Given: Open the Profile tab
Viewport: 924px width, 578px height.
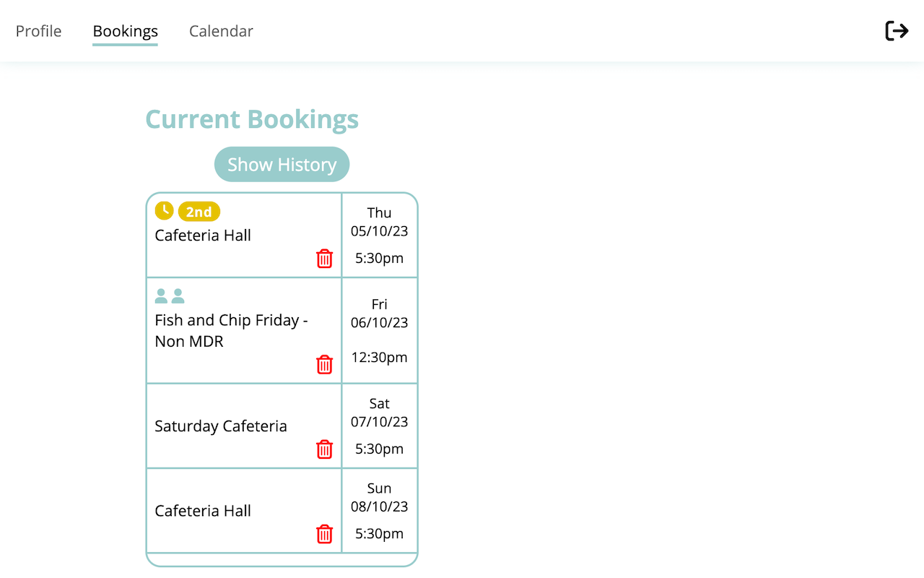Looking at the screenshot, I should [39, 32].
